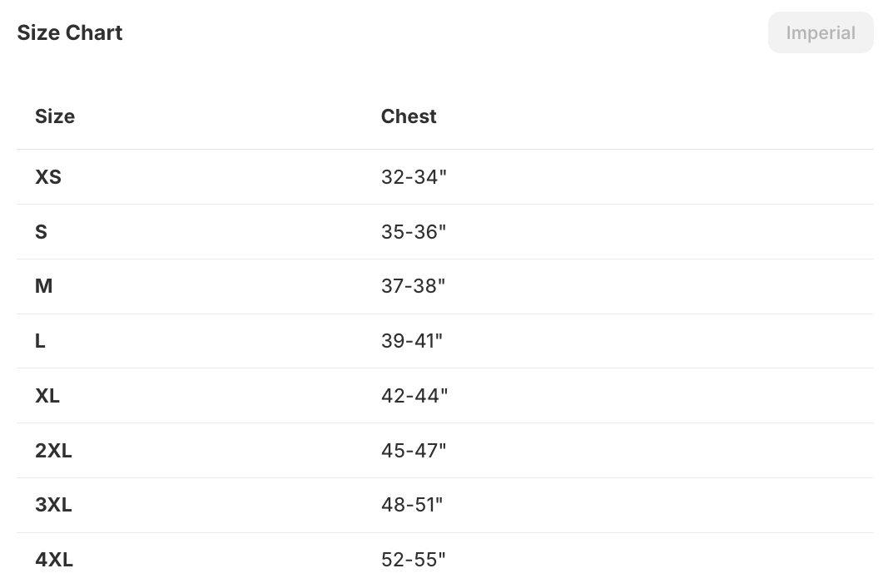Select the 3XL size row label

click(x=53, y=505)
